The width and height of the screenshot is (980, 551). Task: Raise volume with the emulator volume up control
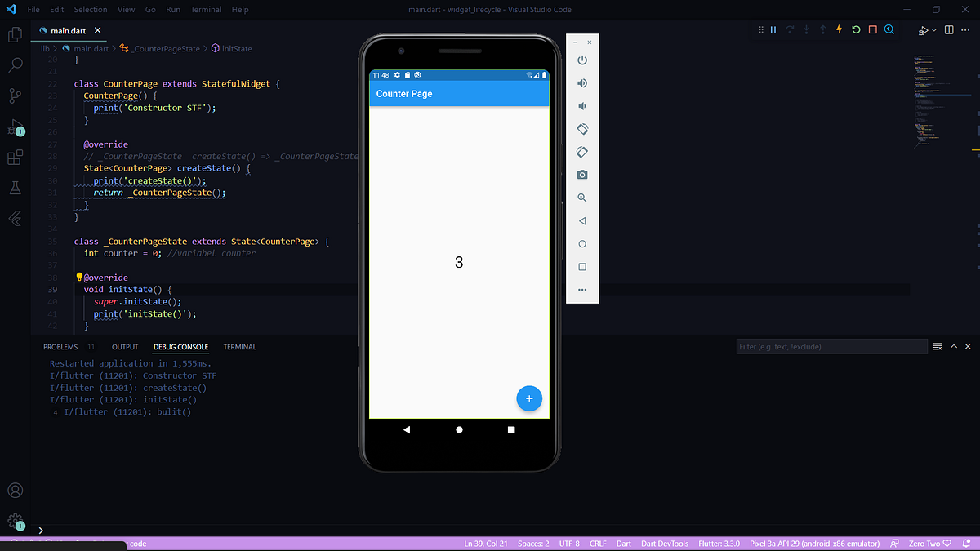pyautogui.click(x=581, y=82)
